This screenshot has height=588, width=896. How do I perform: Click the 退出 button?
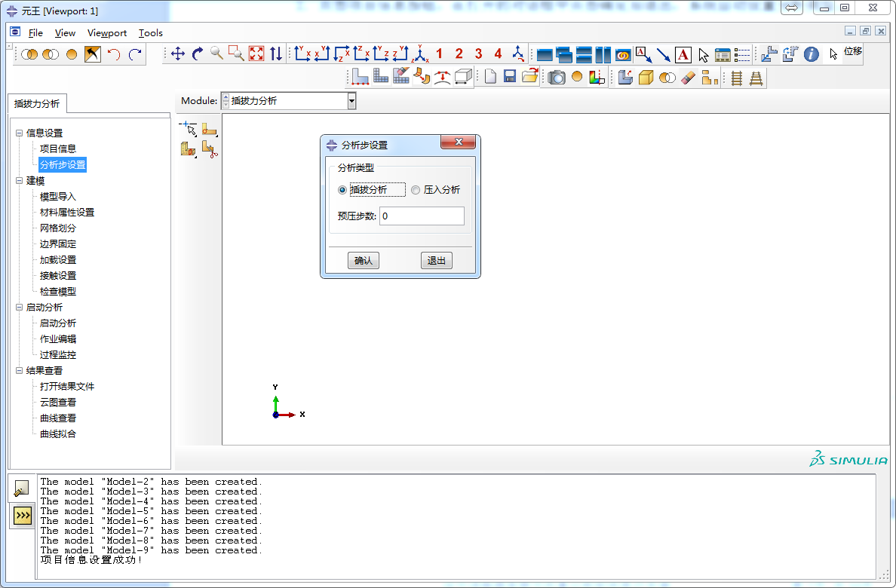click(x=437, y=261)
